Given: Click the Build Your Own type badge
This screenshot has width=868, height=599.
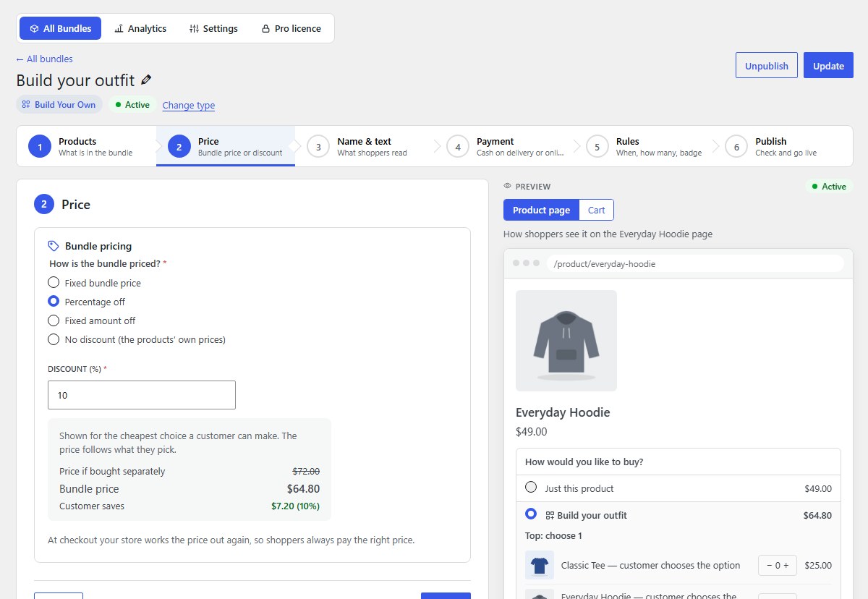Looking at the screenshot, I should (x=59, y=105).
